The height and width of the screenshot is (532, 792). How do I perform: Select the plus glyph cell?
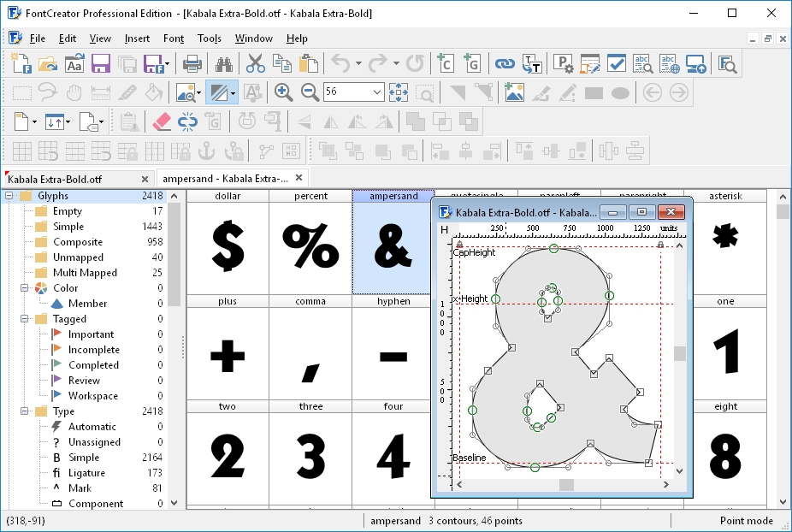point(228,347)
